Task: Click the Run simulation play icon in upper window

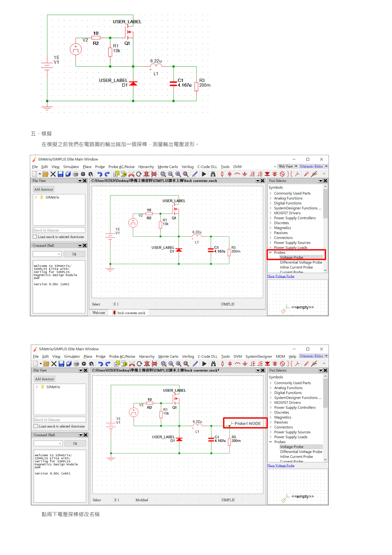Action: click(x=204, y=174)
